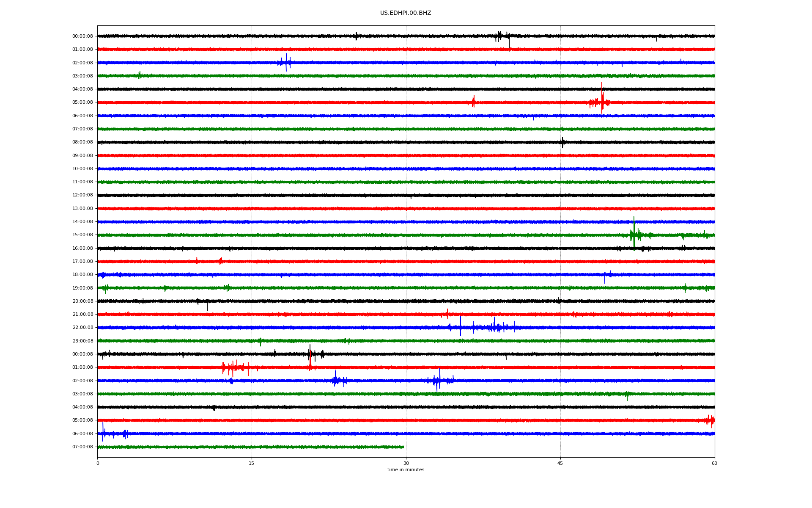The image size is (812, 508).
Task: Select the 12:00:08 row label
Action: (82, 195)
